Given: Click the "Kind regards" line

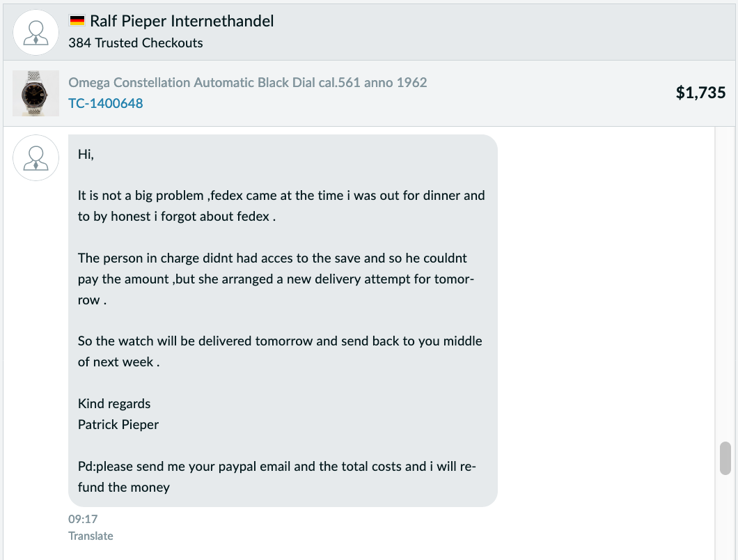Looking at the screenshot, I should pos(114,404).
